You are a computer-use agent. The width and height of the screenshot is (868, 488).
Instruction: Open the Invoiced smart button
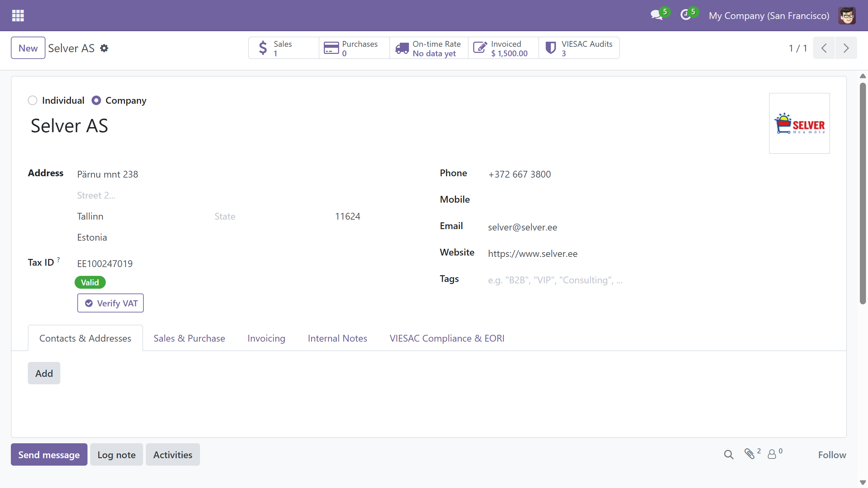(504, 48)
